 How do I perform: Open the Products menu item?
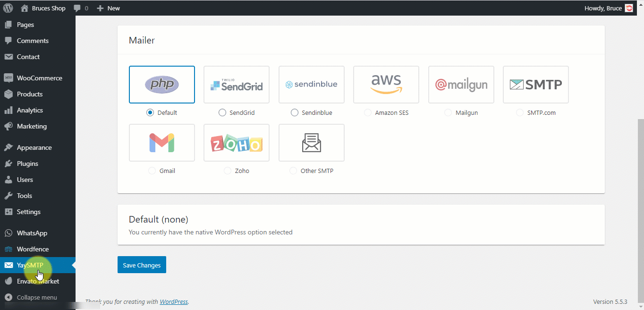coord(38,94)
